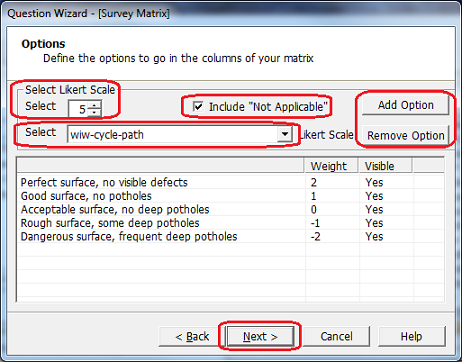
Task: Click the Add Option button
Action: (x=405, y=105)
